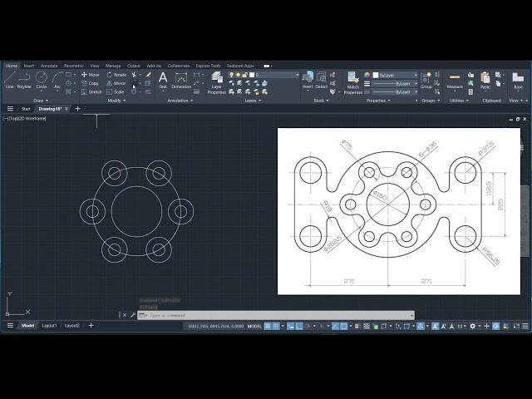Screen dimensions: 532x399
Task: Click the object color wheel icon
Action: click(x=367, y=75)
